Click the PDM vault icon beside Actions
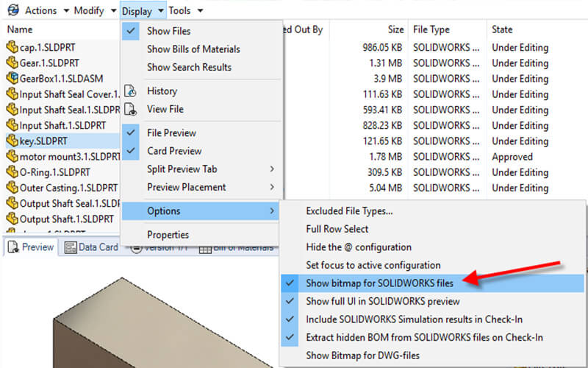Viewport: 588px width, 368px height. pos(13,10)
